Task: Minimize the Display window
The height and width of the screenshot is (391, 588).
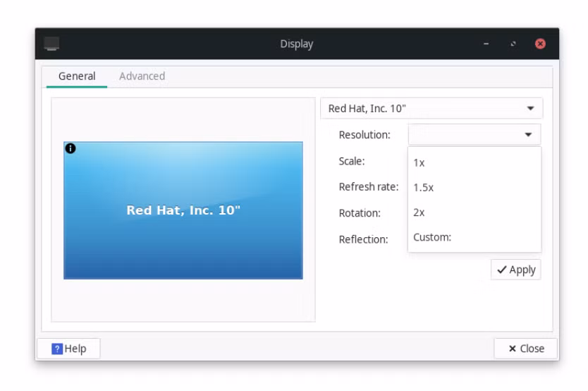Action: click(x=486, y=44)
